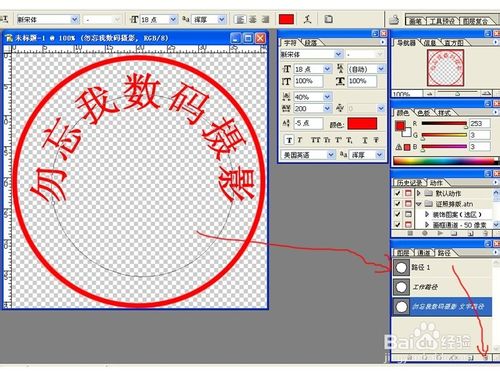
Task: Select 工具预设 tab in palette well
Action: [442, 21]
